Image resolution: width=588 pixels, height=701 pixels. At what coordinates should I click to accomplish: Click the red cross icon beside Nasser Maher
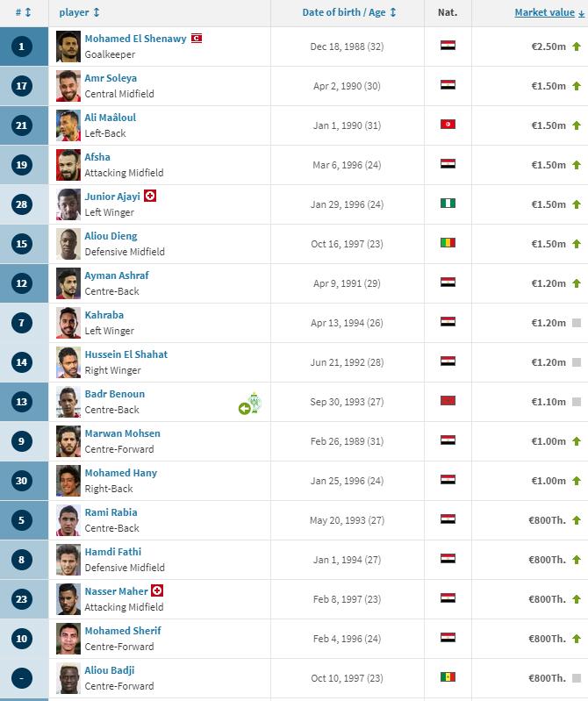coord(157,591)
